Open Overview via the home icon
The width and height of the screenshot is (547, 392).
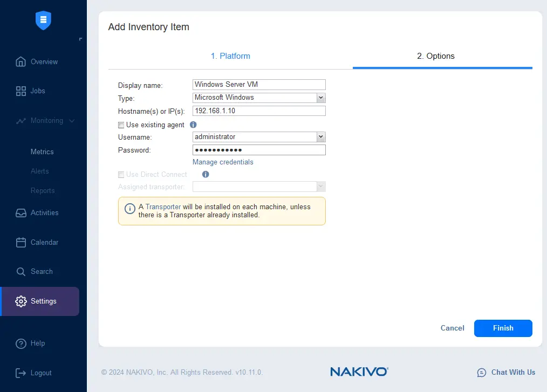(21, 61)
